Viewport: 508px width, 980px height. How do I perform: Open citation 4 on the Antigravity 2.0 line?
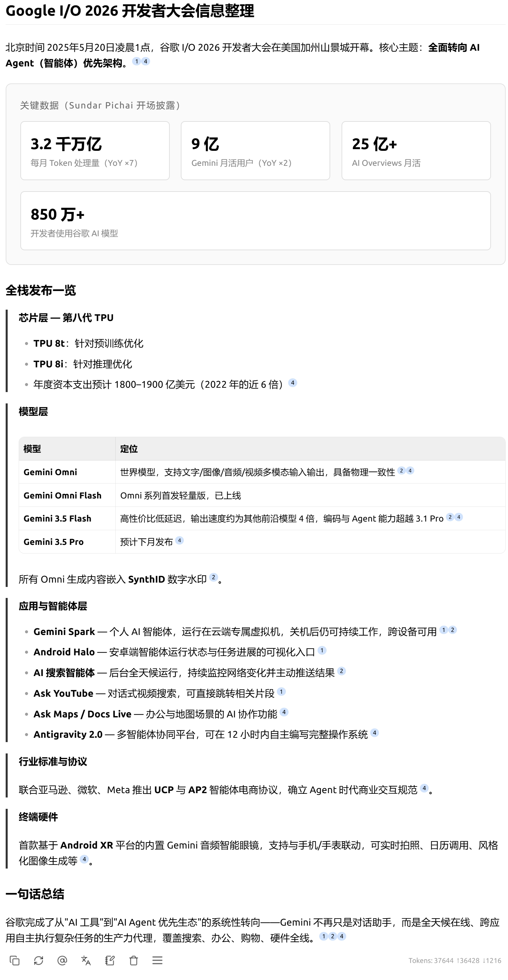click(374, 732)
